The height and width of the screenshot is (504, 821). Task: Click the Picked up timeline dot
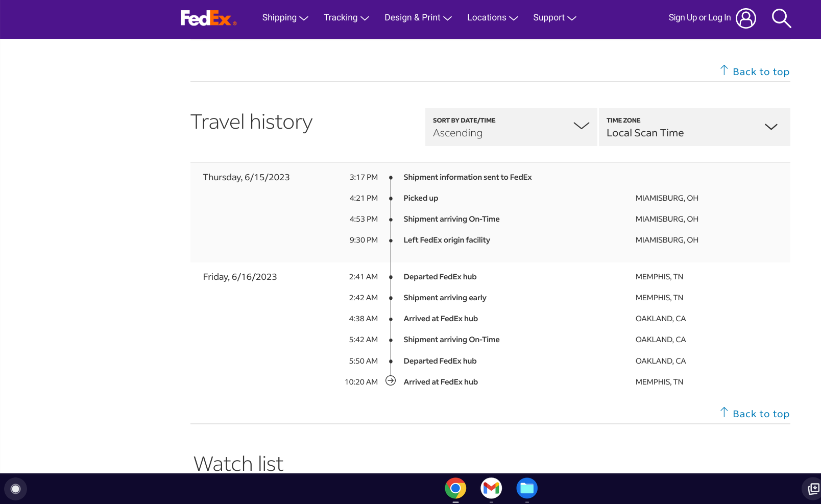coord(391,198)
